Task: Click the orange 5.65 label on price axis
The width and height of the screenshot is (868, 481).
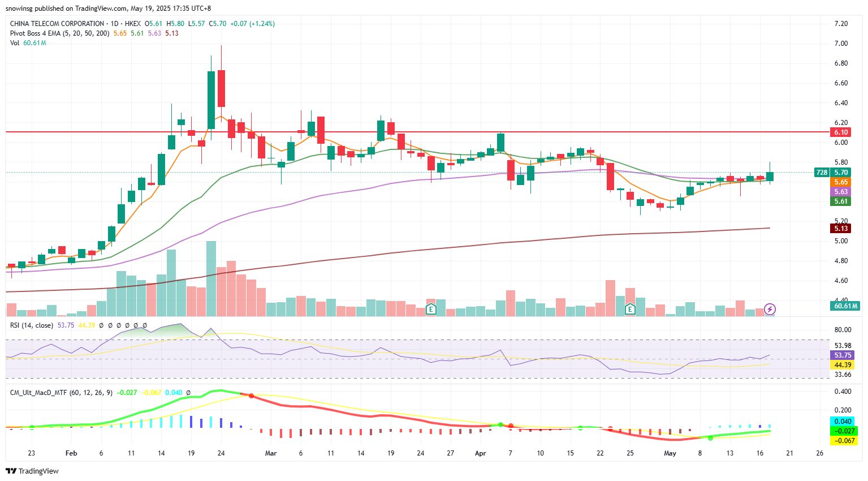Action: [841, 182]
